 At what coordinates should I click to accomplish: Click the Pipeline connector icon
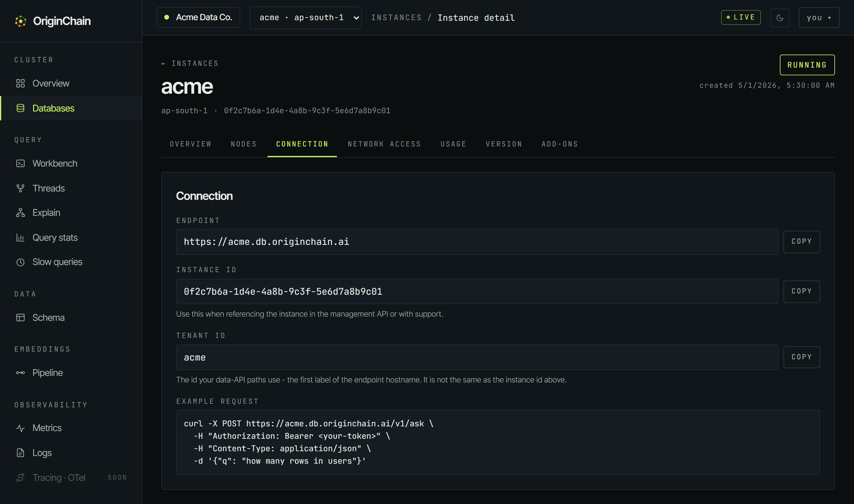tap(21, 373)
